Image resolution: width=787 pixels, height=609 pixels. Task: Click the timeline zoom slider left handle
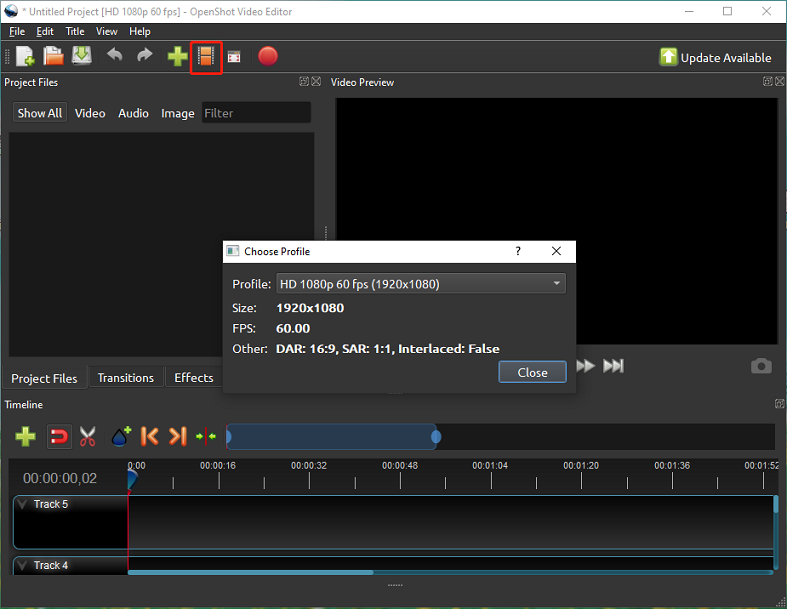[228, 437]
